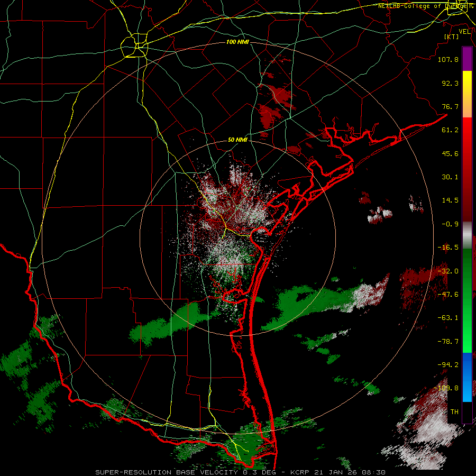This screenshot has width=476, height=476.
Task: Pick the blue band of the color bar
Action: coord(467,377)
